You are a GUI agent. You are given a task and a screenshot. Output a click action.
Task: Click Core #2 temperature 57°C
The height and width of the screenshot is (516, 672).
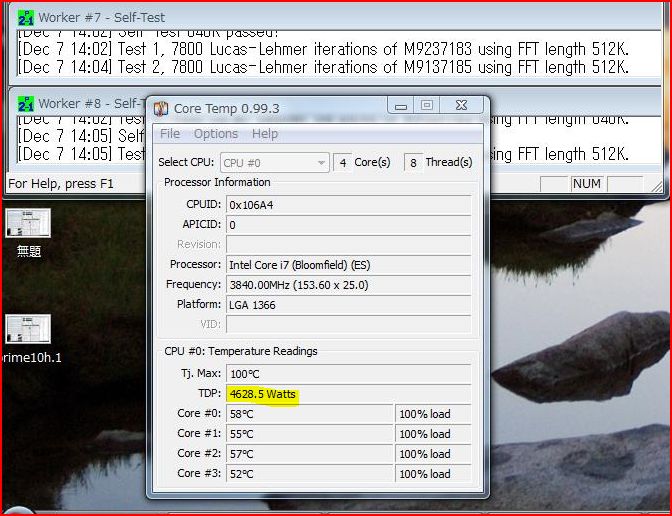coord(309,454)
